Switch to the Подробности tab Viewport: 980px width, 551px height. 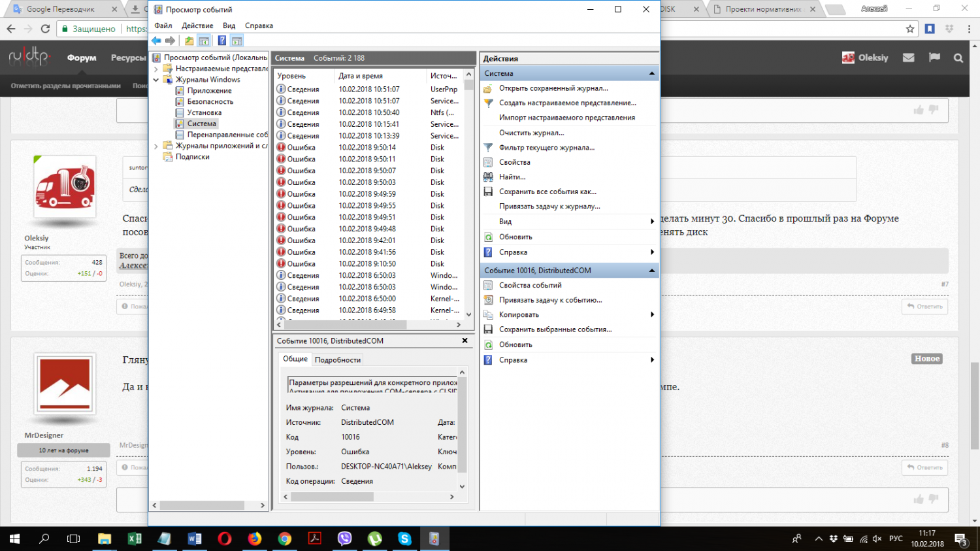[x=337, y=359]
